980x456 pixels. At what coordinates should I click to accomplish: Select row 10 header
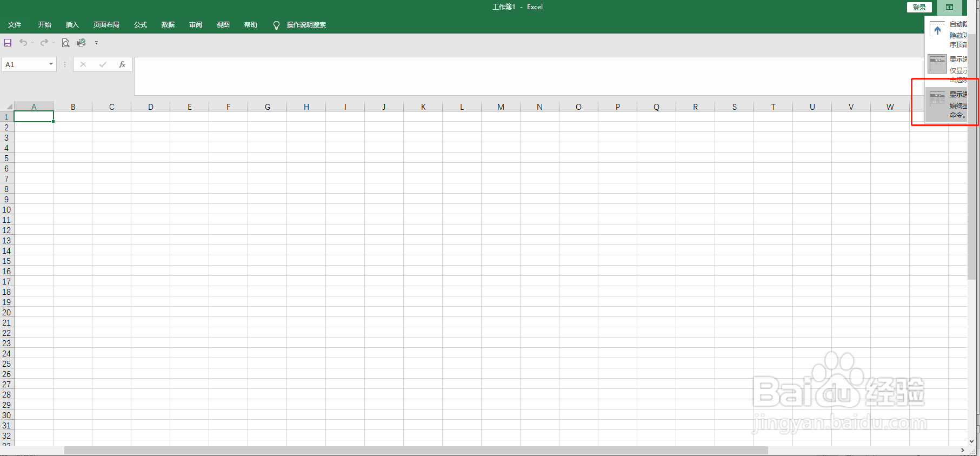pos(6,209)
